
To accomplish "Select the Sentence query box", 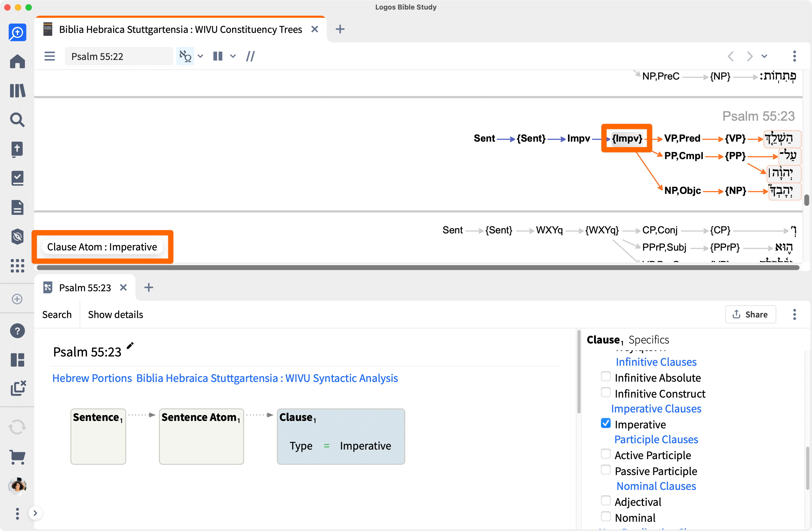I will pos(98,436).
